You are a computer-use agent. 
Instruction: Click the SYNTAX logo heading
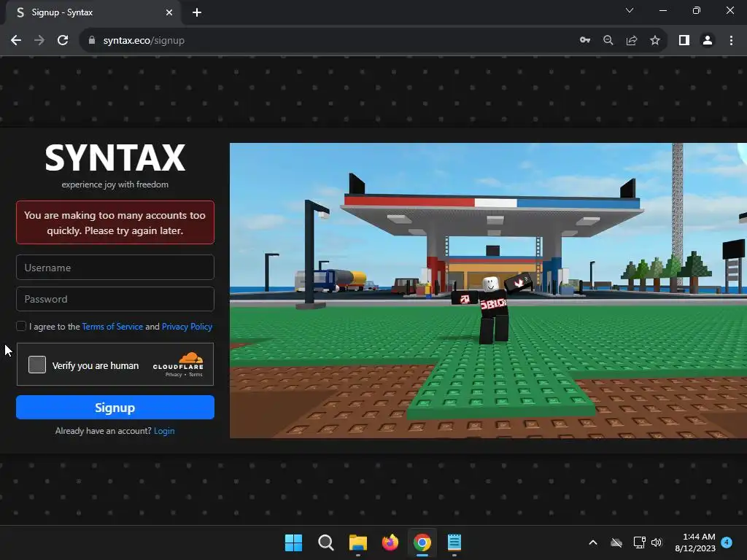(115, 157)
